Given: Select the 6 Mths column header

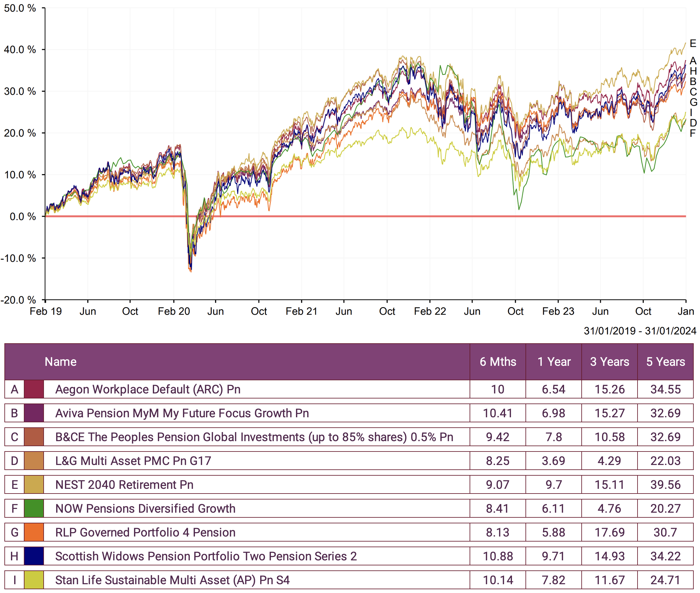Looking at the screenshot, I should 498,362.
